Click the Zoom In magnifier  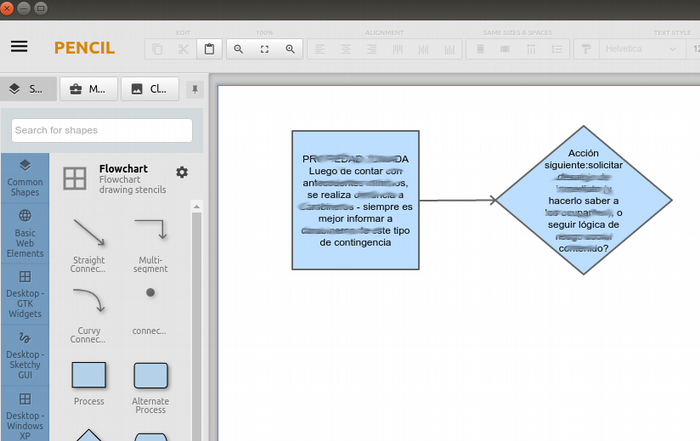[290, 48]
